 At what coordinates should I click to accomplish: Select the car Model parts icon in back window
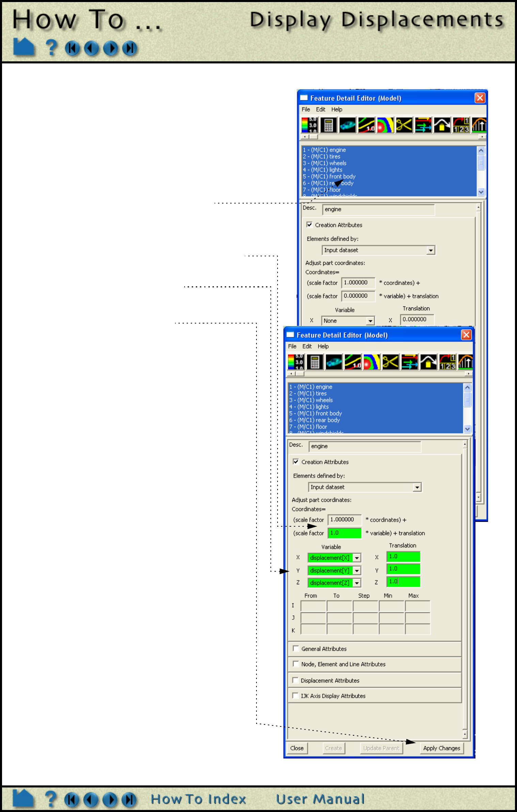click(348, 125)
